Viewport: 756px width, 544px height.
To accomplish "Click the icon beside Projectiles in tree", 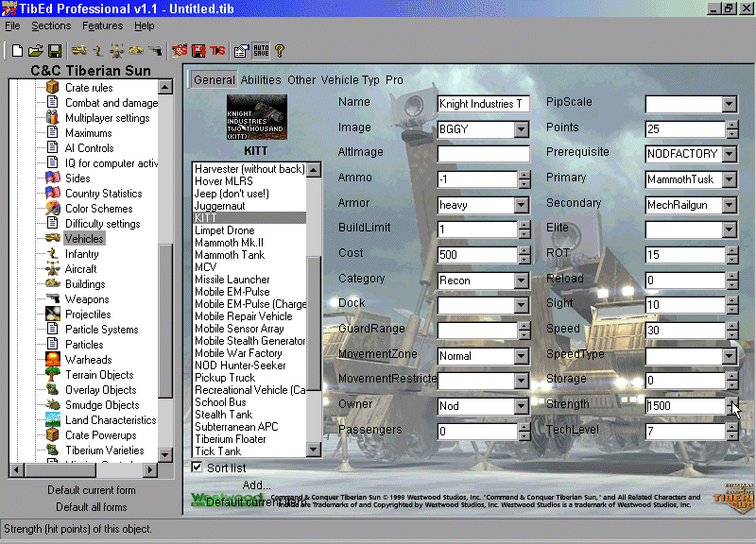I will [53, 314].
